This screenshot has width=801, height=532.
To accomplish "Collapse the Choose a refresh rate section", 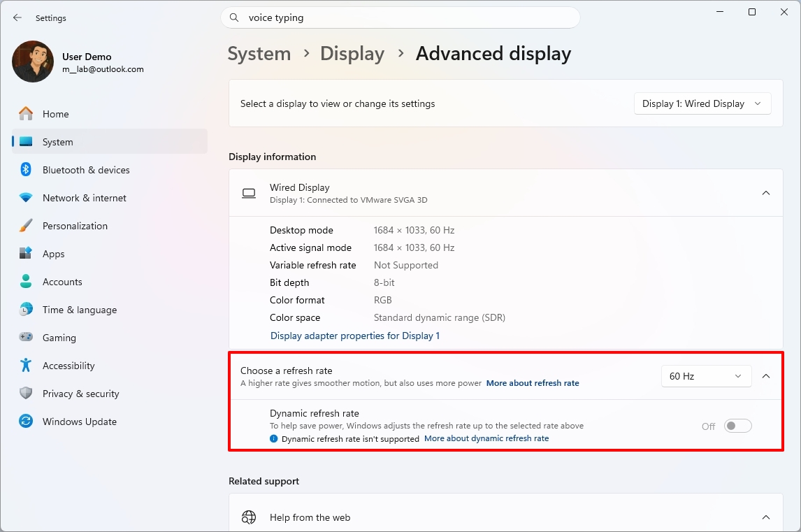I will pos(766,376).
